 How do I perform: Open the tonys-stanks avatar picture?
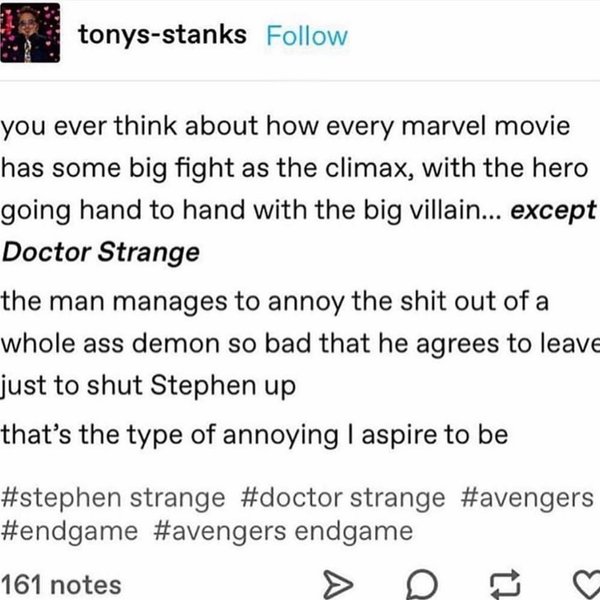coord(30,33)
